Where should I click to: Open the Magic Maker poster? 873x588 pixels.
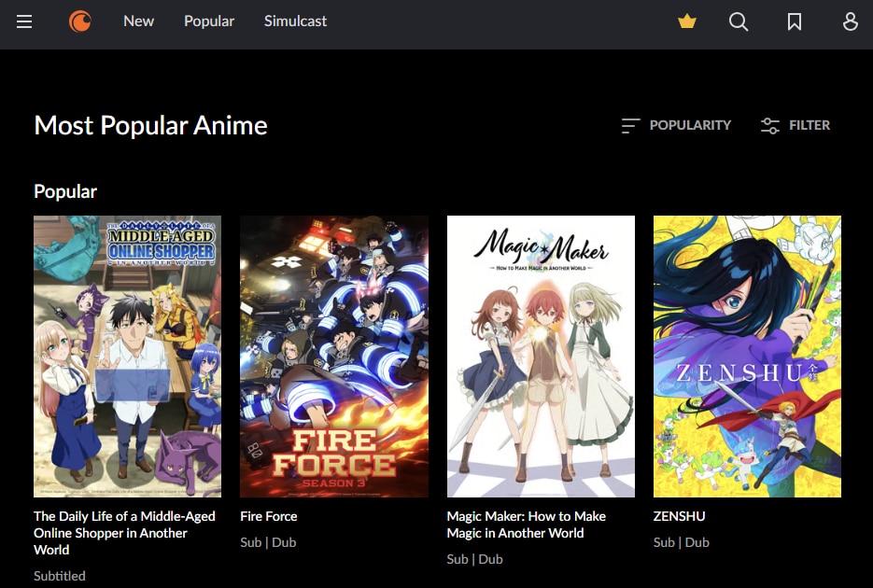point(541,357)
